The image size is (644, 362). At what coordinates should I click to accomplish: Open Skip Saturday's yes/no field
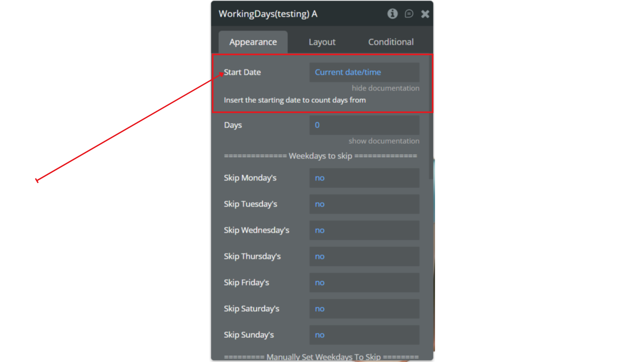coord(364,309)
